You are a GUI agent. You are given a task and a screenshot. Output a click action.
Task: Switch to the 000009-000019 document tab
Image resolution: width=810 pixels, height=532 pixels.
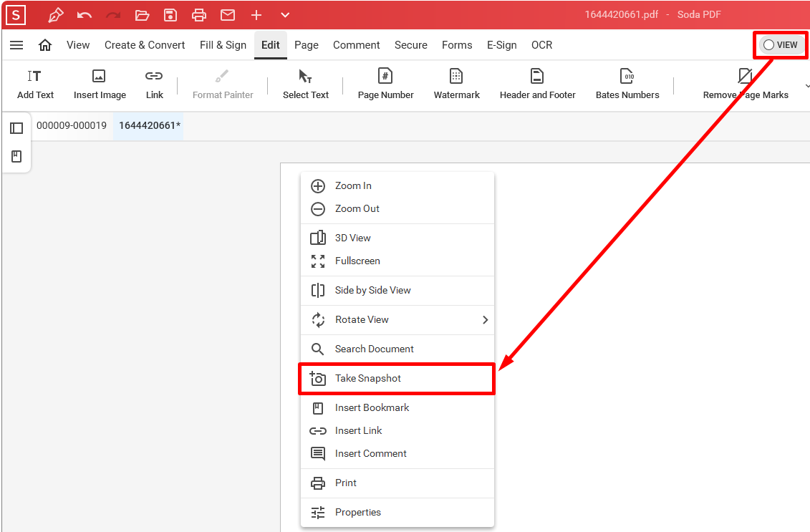point(72,125)
